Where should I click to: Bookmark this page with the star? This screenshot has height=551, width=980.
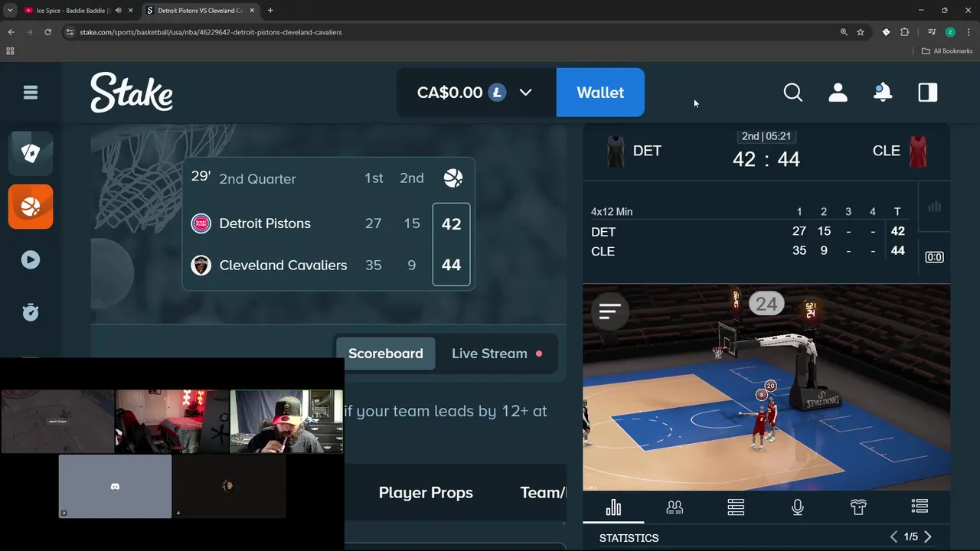tap(861, 32)
